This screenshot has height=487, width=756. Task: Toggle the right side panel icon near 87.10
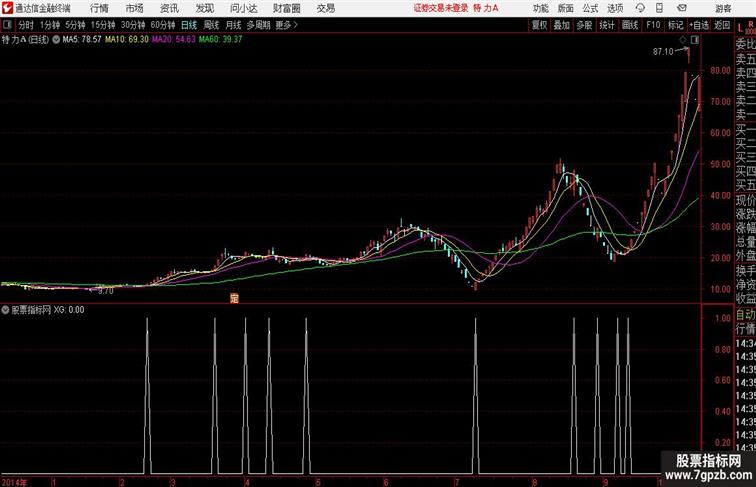pos(695,40)
